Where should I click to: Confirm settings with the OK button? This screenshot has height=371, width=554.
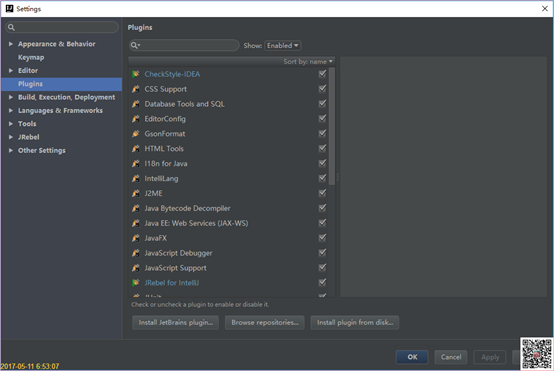coord(412,357)
